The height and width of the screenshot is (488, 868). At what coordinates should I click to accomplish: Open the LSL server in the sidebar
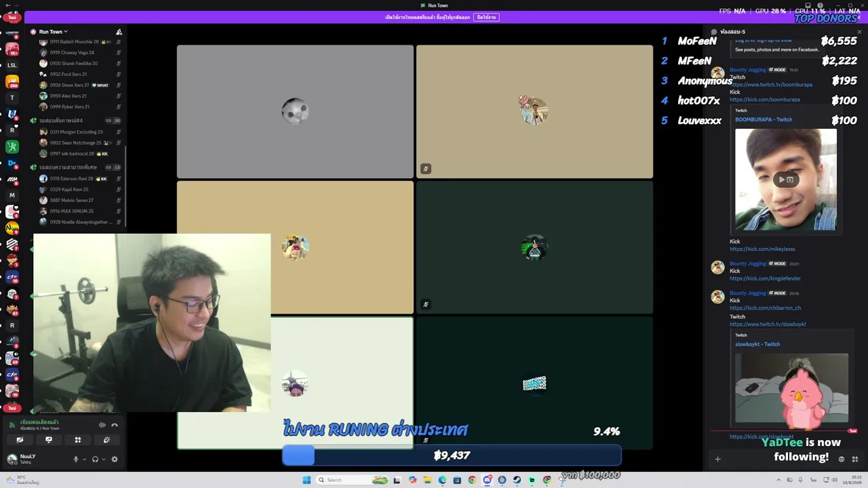12,65
